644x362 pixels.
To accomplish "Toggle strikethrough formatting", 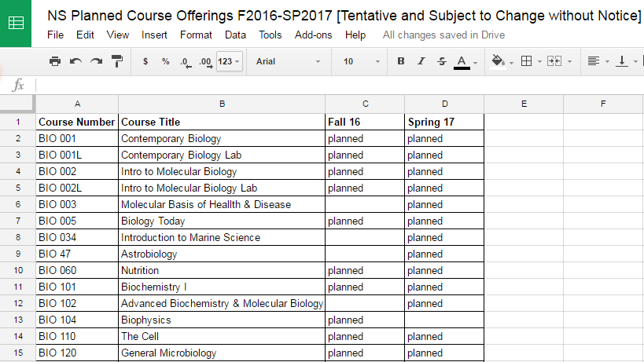I will [x=441, y=61].
